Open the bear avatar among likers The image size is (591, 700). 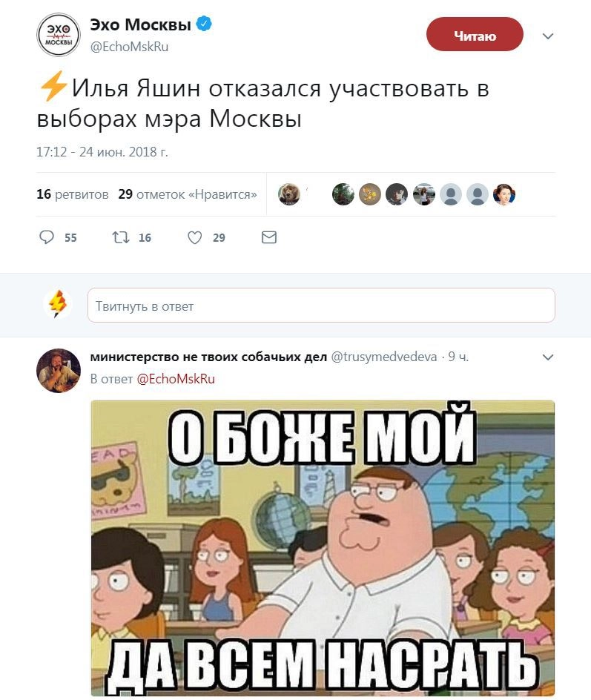coord(288,194)
